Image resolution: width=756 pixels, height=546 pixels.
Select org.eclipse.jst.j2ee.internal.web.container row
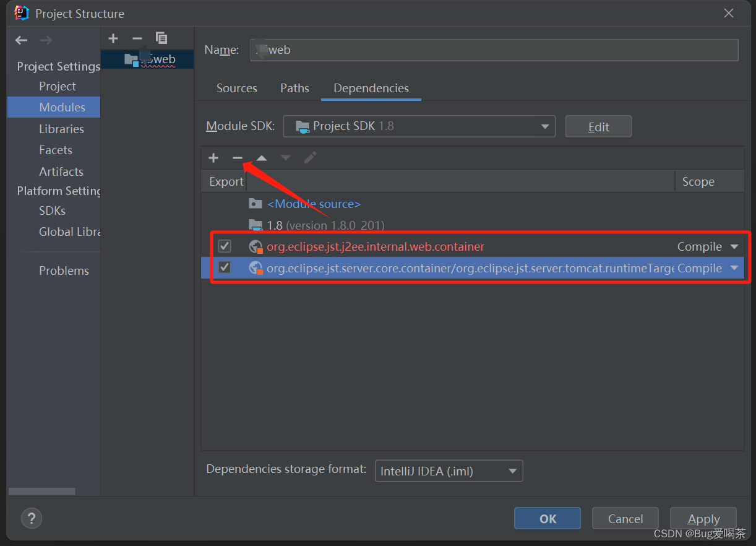473,246
